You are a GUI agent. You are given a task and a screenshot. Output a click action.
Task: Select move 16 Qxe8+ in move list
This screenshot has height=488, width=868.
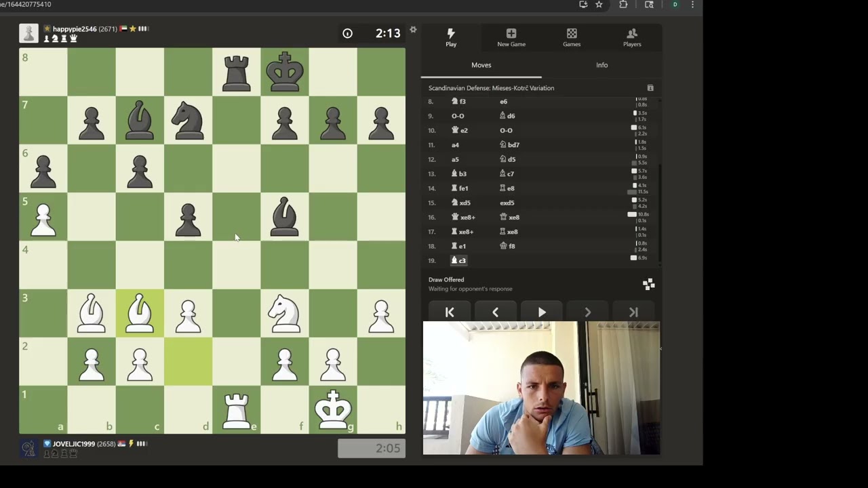(x=463, y=218)
